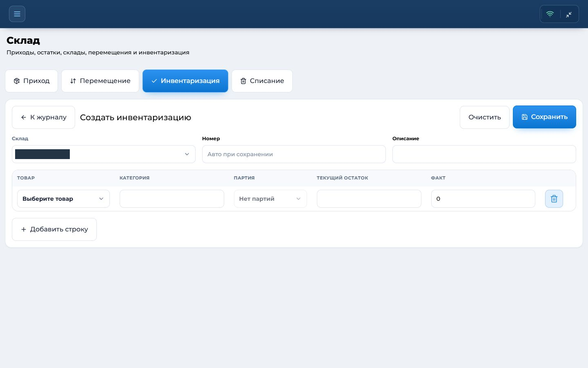Click into the Описание field
The height and width of the screenshot is (368, 588).
point(484,154)
